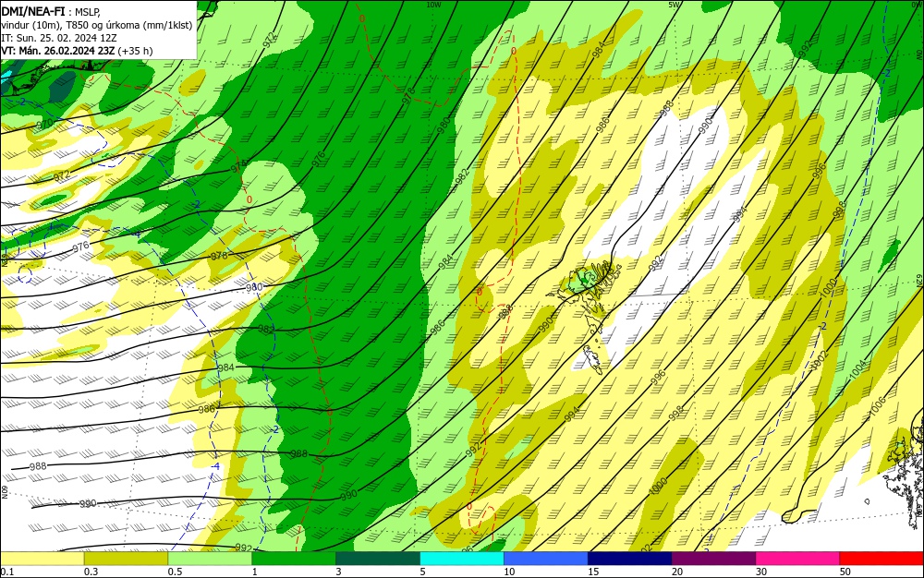Click the "vindur (10m), T850 og úrkoma" line

97,24
